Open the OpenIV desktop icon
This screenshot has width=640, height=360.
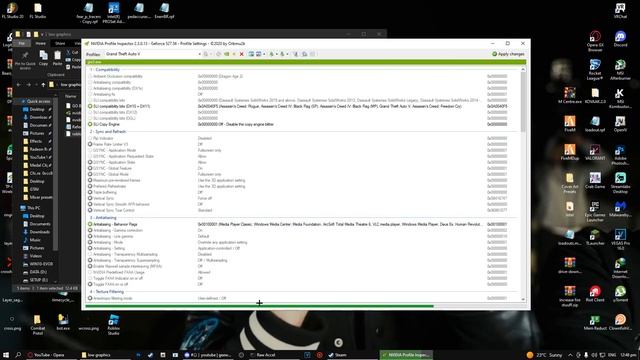[620, 124]
